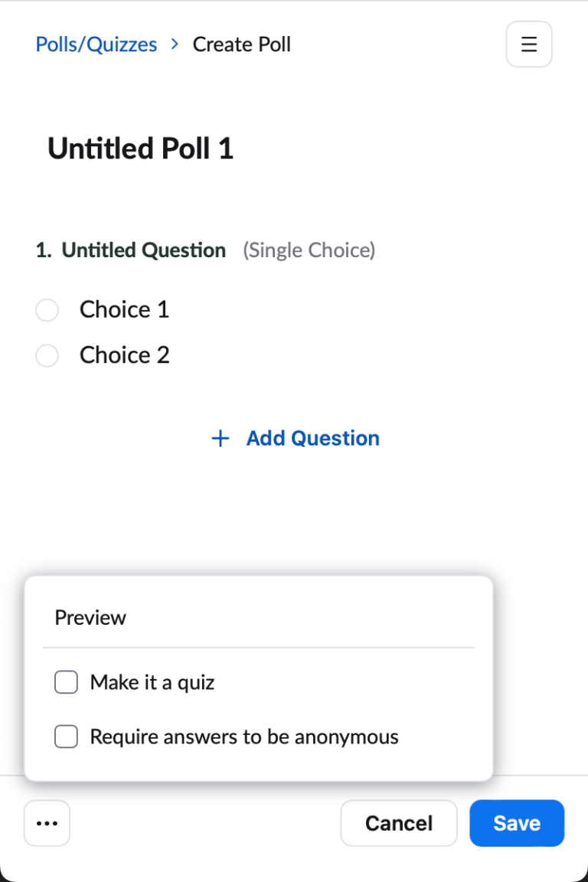The image size is (588, 882).
Task: Click the Add Question link
Action: point(312,438)
